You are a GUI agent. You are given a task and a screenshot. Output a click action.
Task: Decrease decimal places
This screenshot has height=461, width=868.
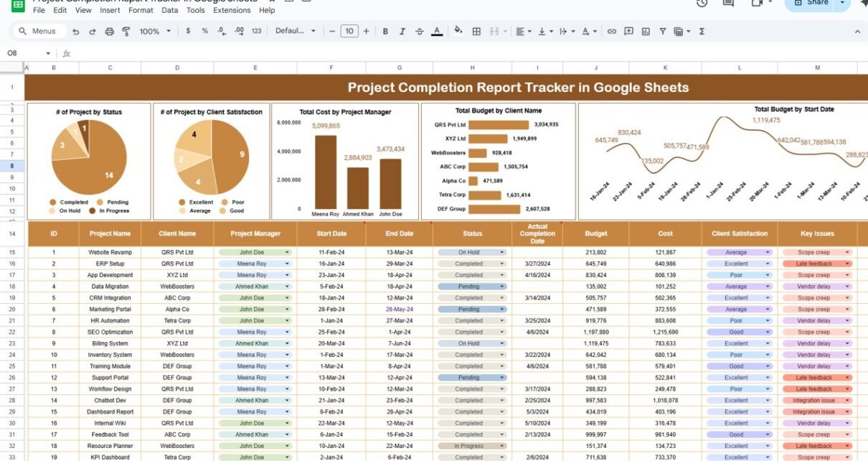pos(222,32)
